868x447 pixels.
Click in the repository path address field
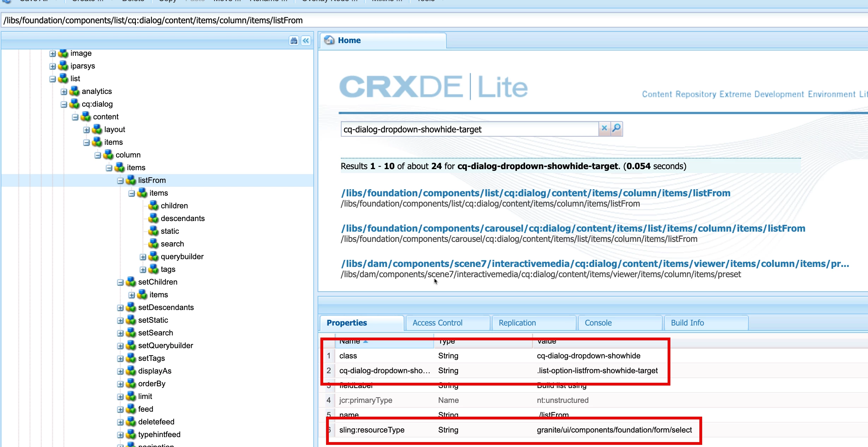pyautogui.click(x=423, y=20)
